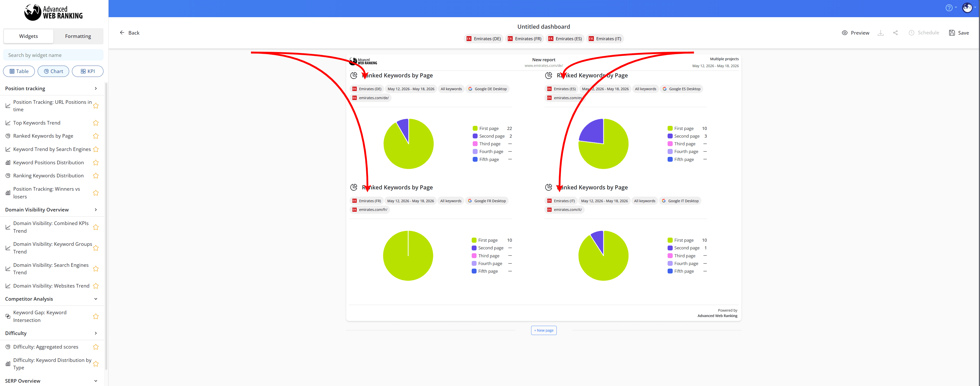
Task: Switch to the Widgets tab
Action: [x=28, y=36]
